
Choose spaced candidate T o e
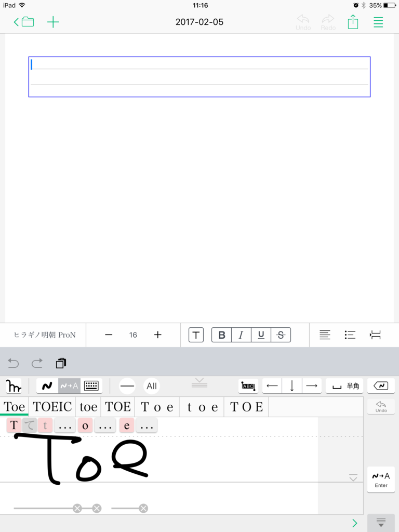click(x=157, y=406)
